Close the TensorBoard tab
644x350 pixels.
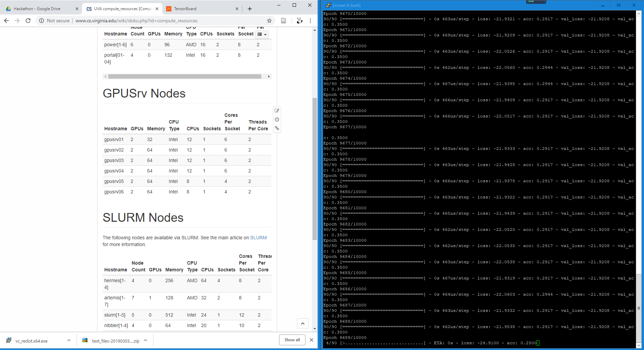tap(237, 9)
